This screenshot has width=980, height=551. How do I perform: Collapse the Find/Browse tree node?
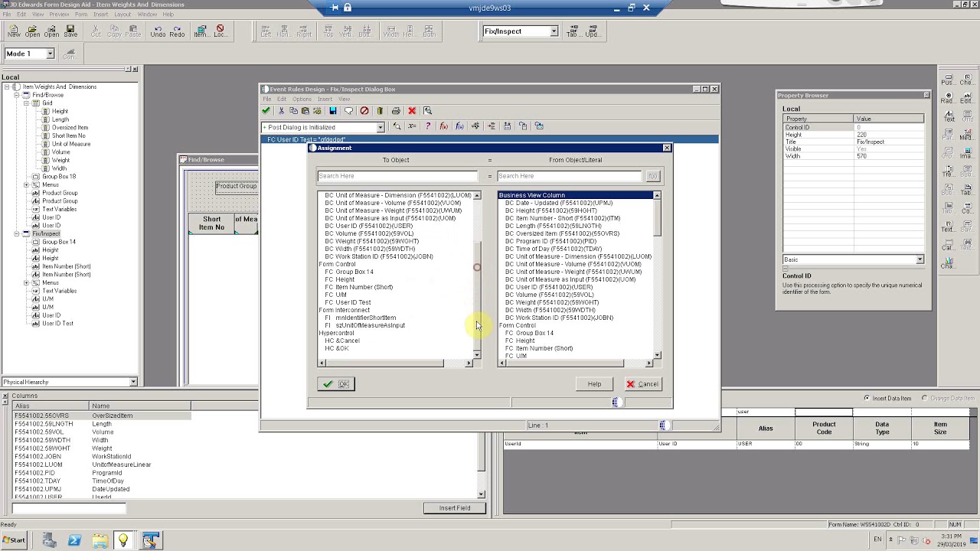click(x=16, y=95)
